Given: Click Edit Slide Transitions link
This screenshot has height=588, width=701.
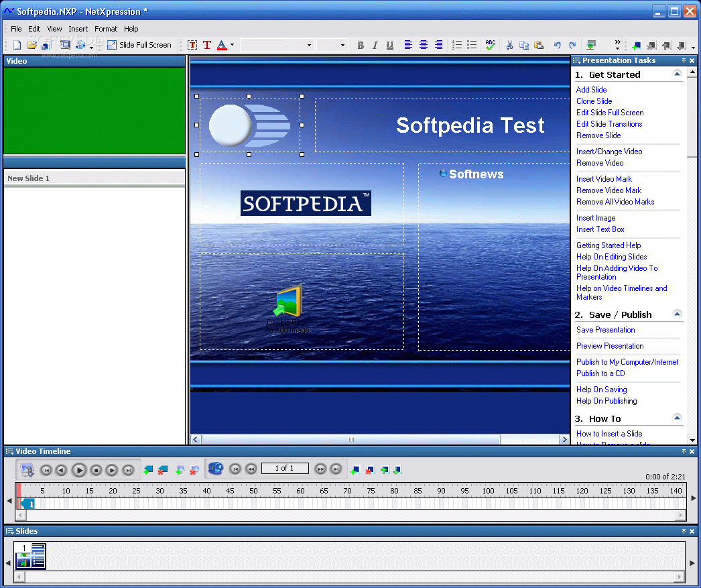Looking at the screenshot, I should [x=609, y=124].
